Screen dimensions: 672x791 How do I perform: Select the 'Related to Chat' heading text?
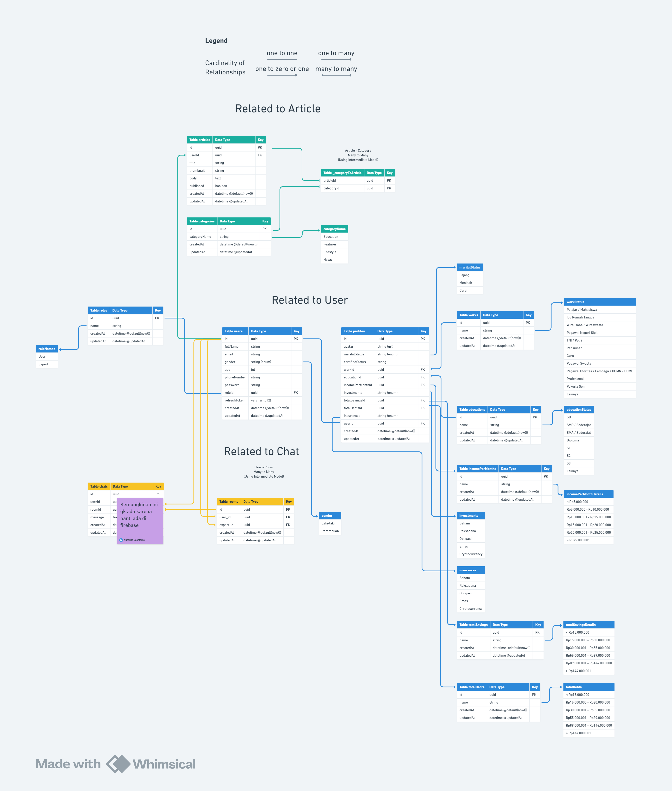coord(261,451)
